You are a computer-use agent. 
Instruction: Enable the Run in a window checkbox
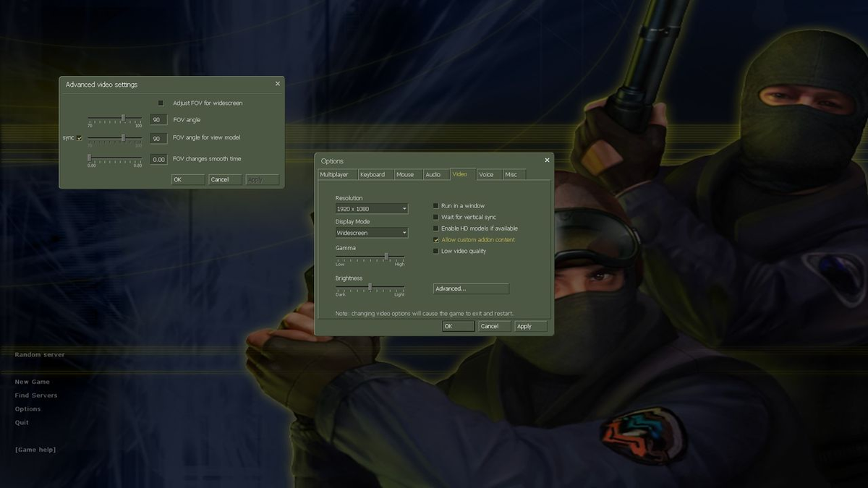436,205
